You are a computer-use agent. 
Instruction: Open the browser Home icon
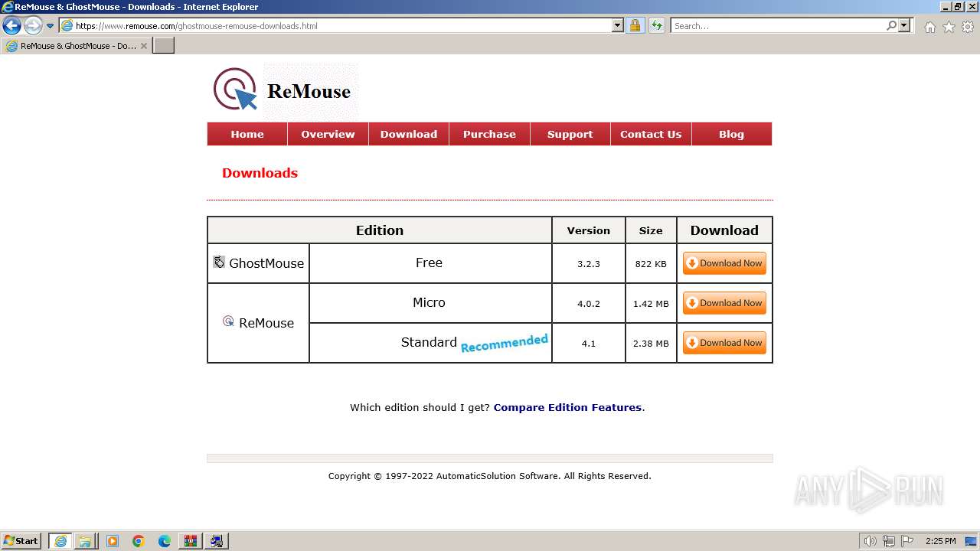pyautogui.click(x=929, y=27)
